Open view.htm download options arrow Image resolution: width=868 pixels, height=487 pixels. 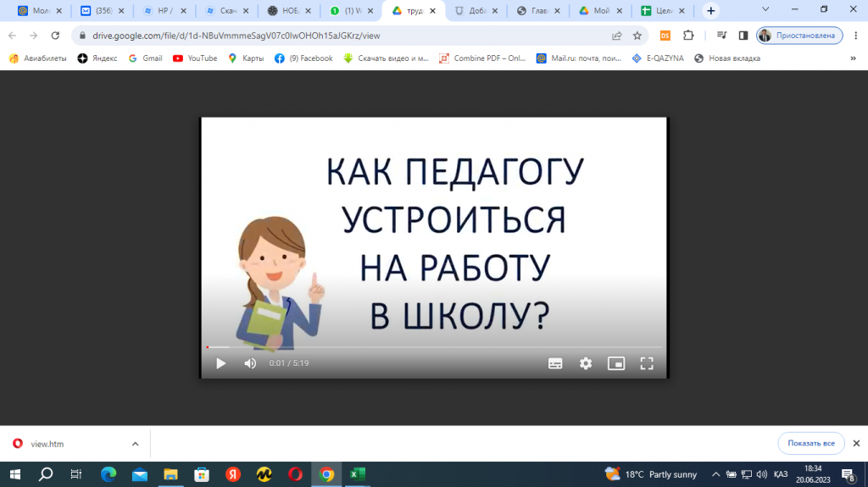click(x=135, y=444)
